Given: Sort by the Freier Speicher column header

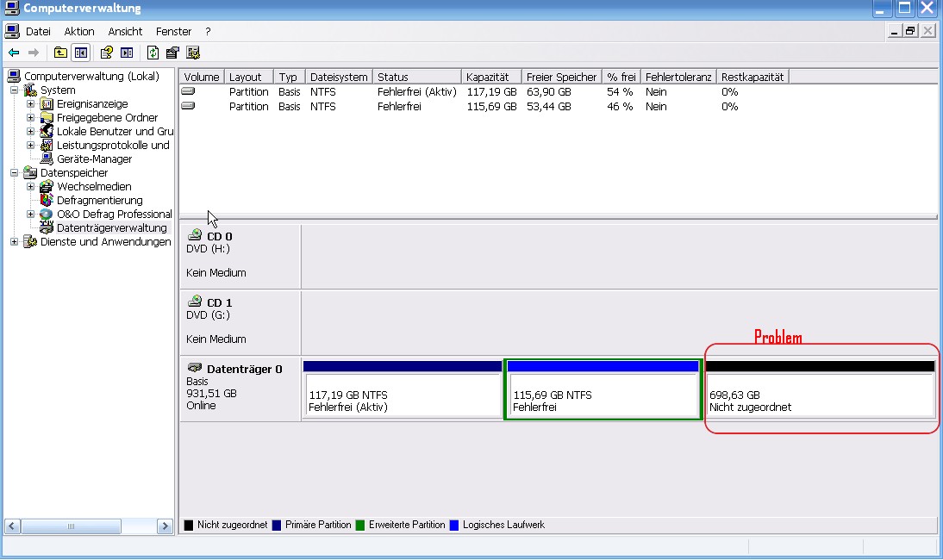Looking at the screenshot, I should 562,77.
